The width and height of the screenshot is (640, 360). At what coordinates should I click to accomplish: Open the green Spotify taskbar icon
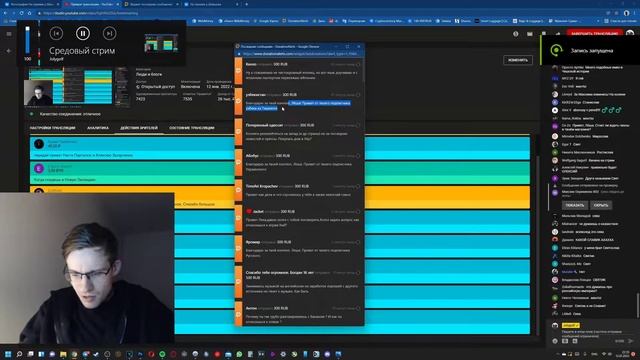(162, 354)
